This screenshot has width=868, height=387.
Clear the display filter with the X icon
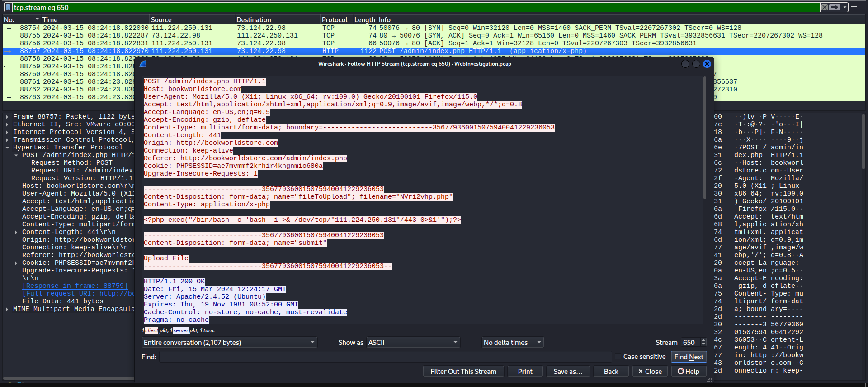[825, 7]
